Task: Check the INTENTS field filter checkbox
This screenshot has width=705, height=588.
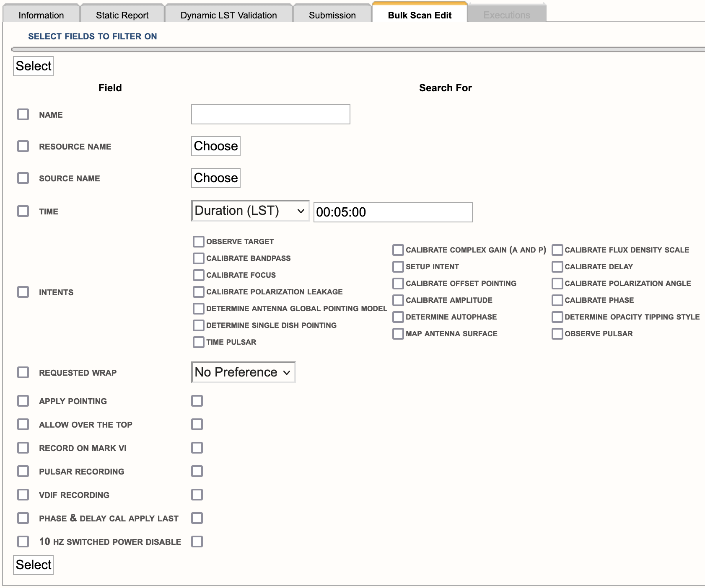Action: (x=23, y=292)
